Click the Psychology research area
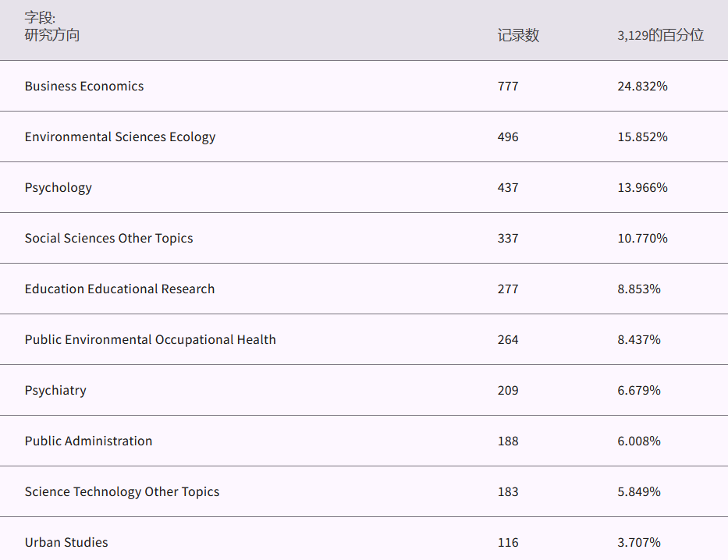 tap(59, 187)
